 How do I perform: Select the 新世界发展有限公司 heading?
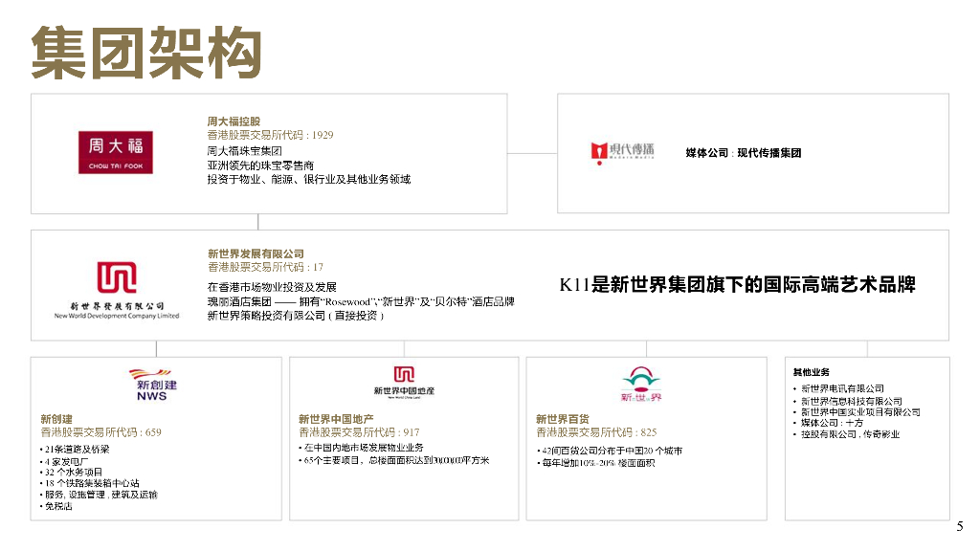coord(256,253)
